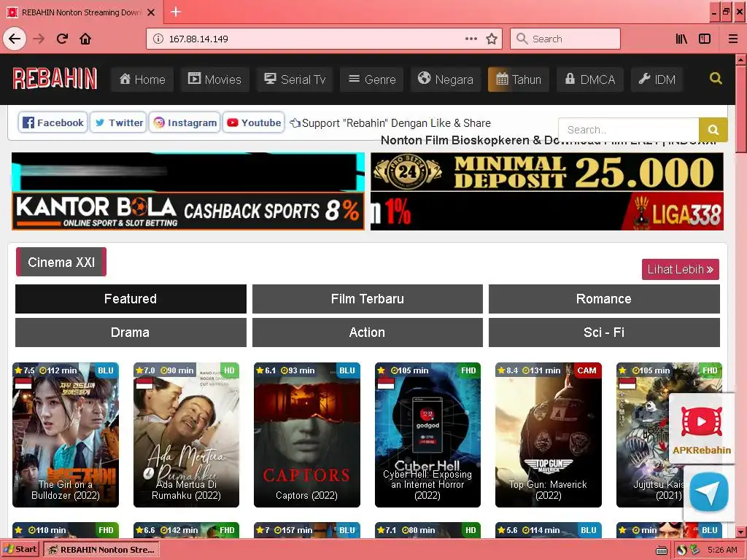Select the Romance tab
747x560 pixels.
pos(604,298)
